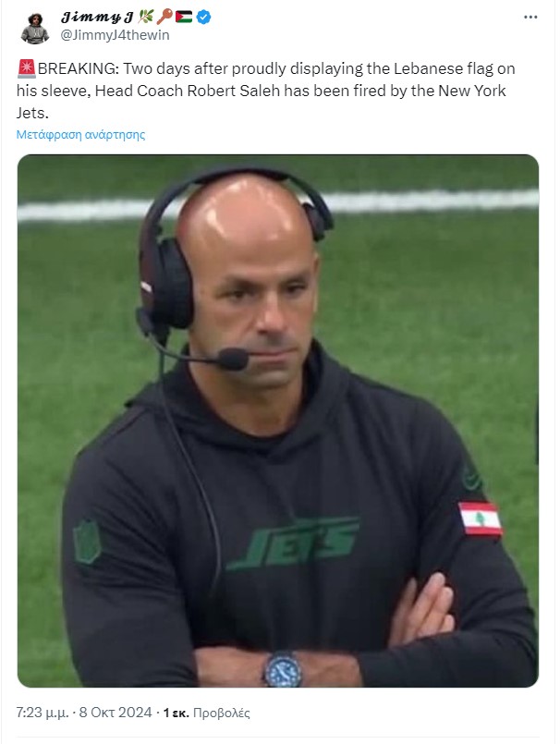
Task: Click the flag emoji in display name
Action: coord(184,18)
